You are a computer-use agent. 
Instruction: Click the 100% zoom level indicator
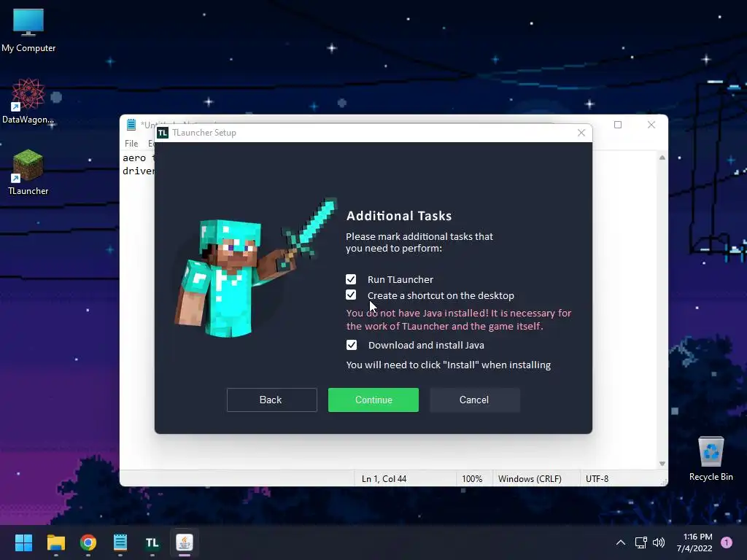pyautogui.click(x=472, y=478)
